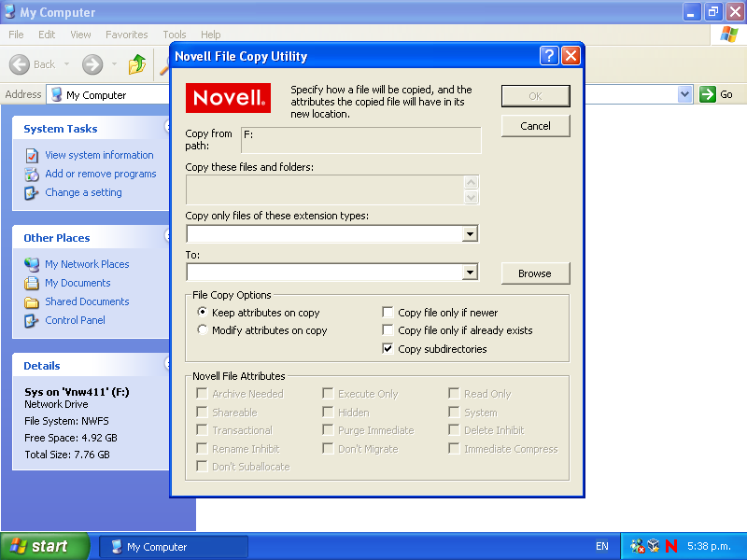Open the extension types dropdown arrow
Viewport: 747px width, 560px height.
coord(470,234)
